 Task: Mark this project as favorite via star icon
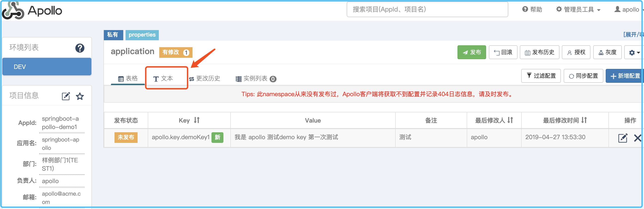80,96
